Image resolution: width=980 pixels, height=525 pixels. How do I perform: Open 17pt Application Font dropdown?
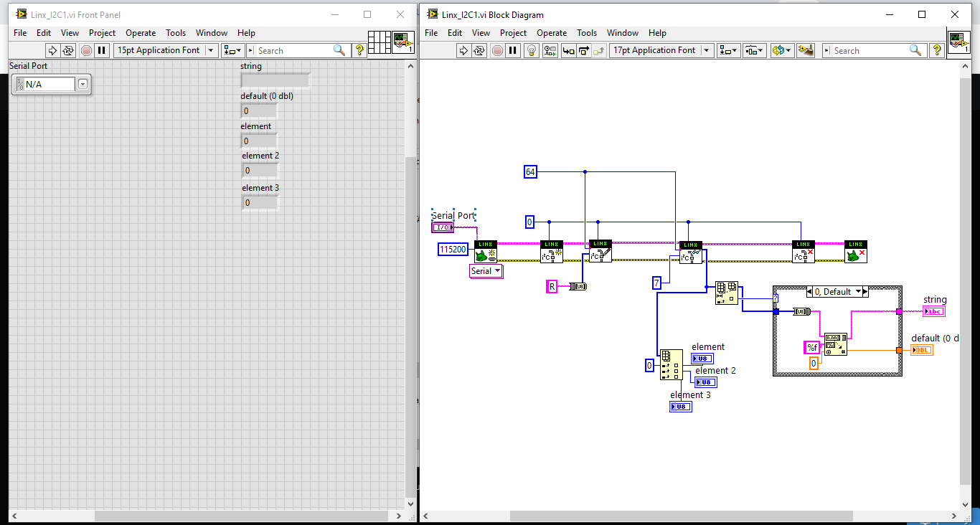(x=707, y=50)
